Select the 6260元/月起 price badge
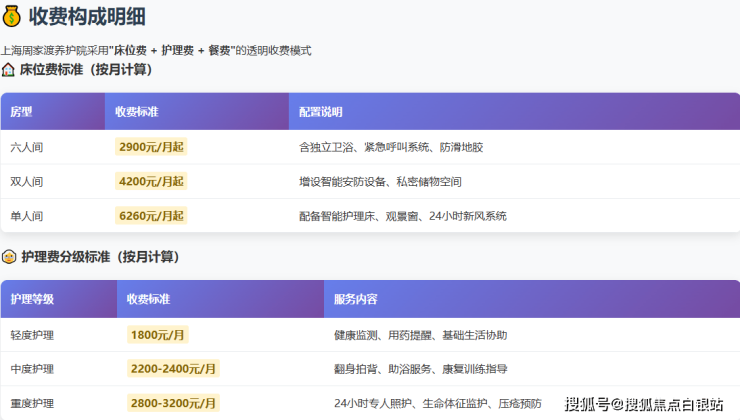This screenshot has width=740, height=420. point(151,216)
